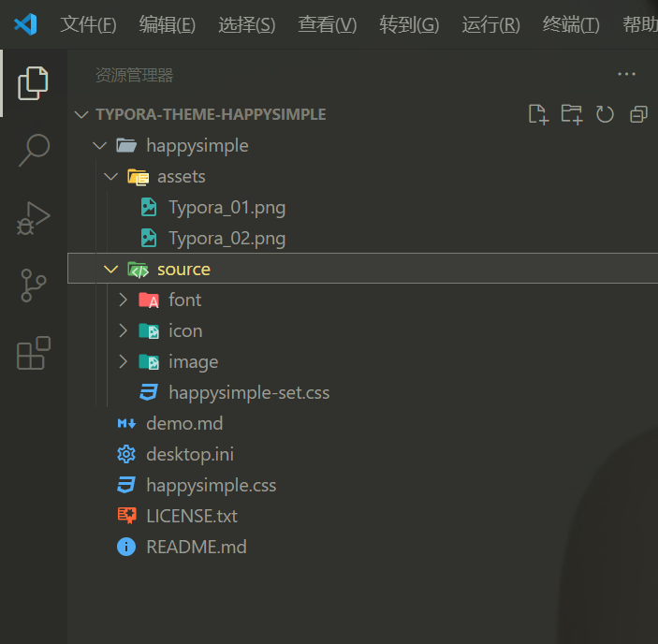Open the README.md file

[x=197, y=547]
